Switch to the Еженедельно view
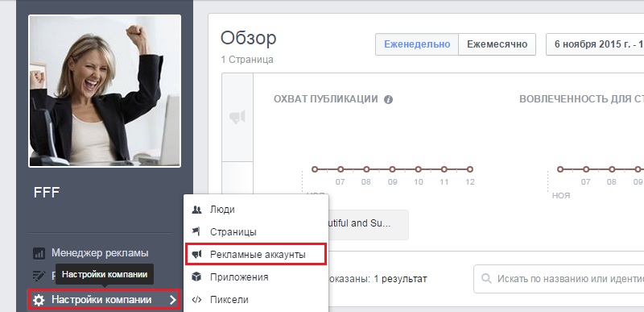644x312 pixels. [x=417, y=44]
